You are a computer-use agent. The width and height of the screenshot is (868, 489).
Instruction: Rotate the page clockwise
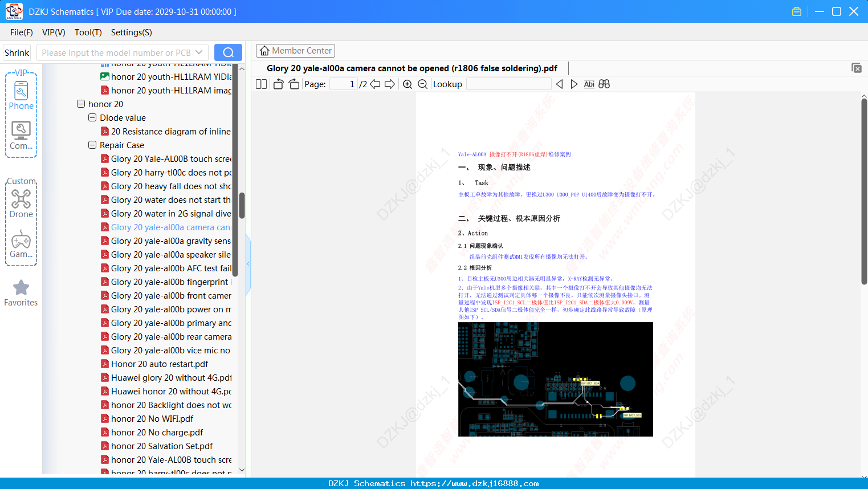(x=294, y=84)
